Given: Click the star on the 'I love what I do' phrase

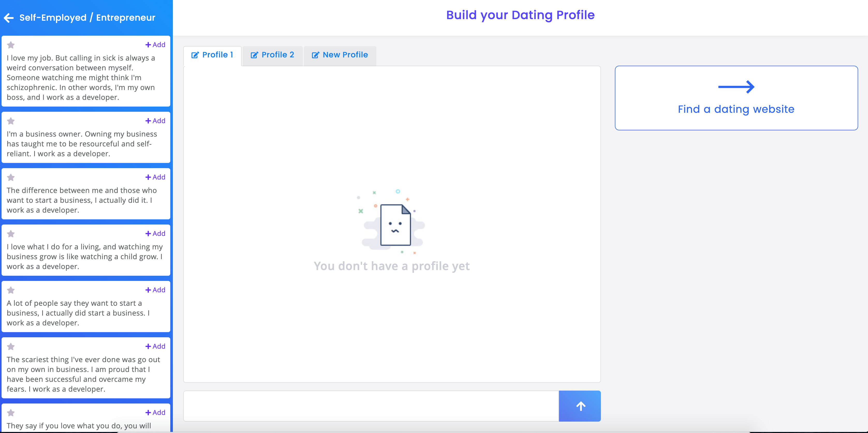Looking at the screenshot, I should coord(11,234).
